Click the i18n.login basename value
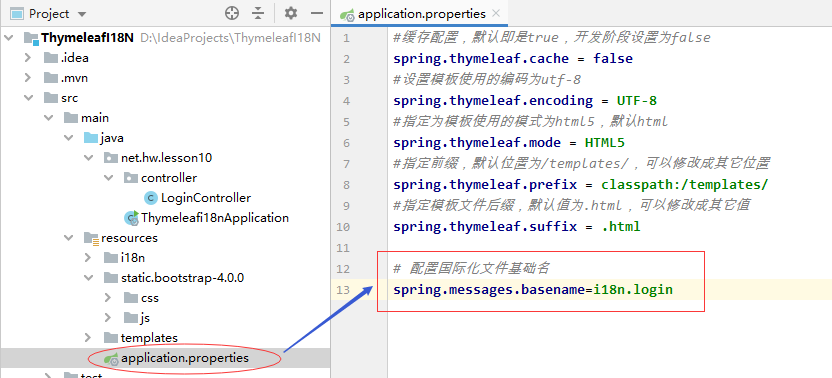The image size is (832, 378). [x=633, y=290]
